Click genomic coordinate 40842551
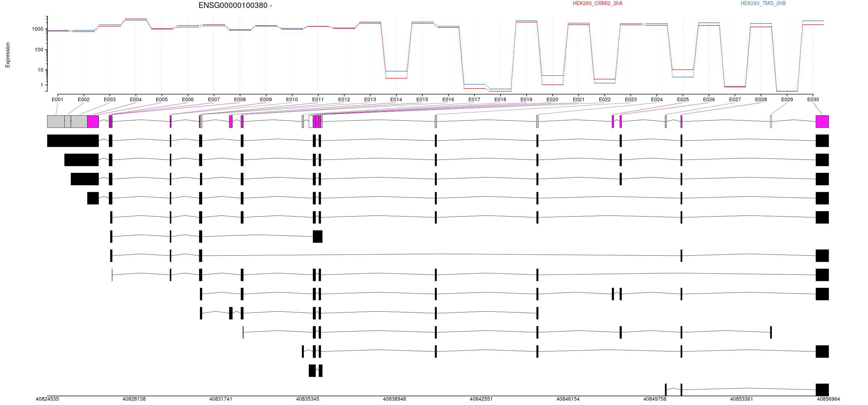Screen dimensions: 868x405 (x=481, y=399)
